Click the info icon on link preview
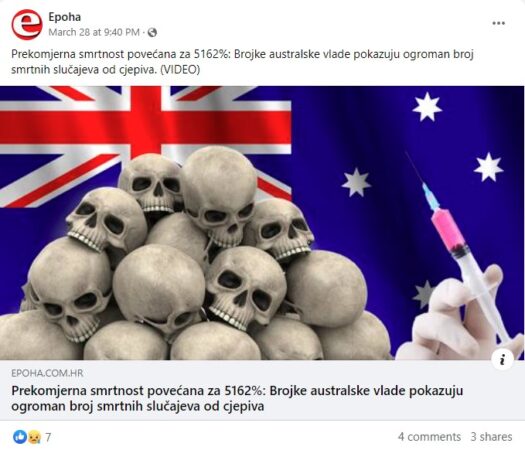The image size is (525, 450). pos(502,360)
